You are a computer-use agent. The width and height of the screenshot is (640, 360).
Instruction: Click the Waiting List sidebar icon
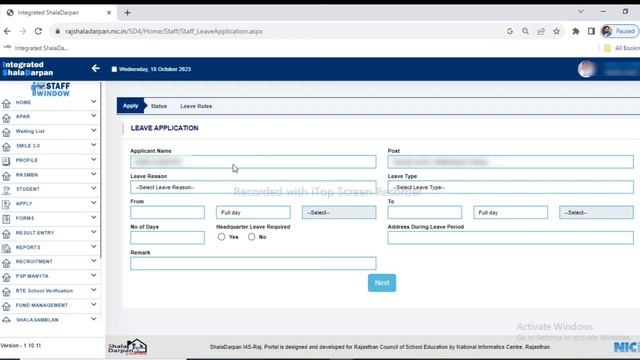tap(6, 132)
